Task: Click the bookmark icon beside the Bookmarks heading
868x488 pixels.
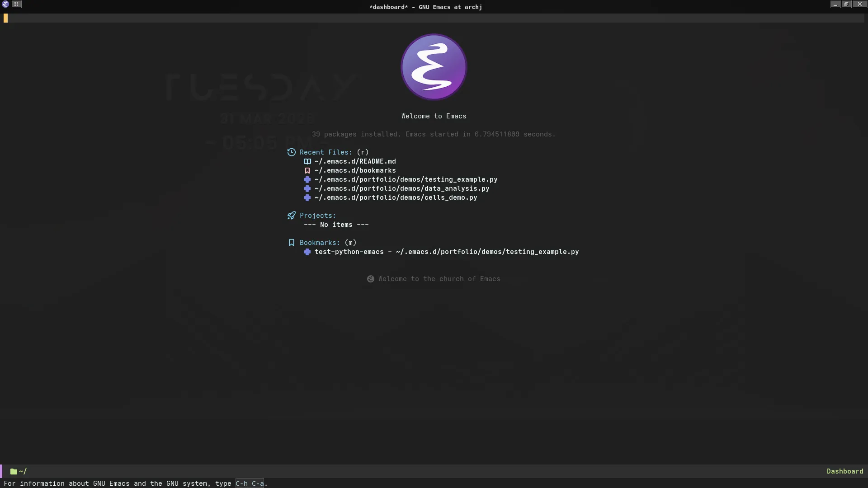Action: [x=292, y=243]
